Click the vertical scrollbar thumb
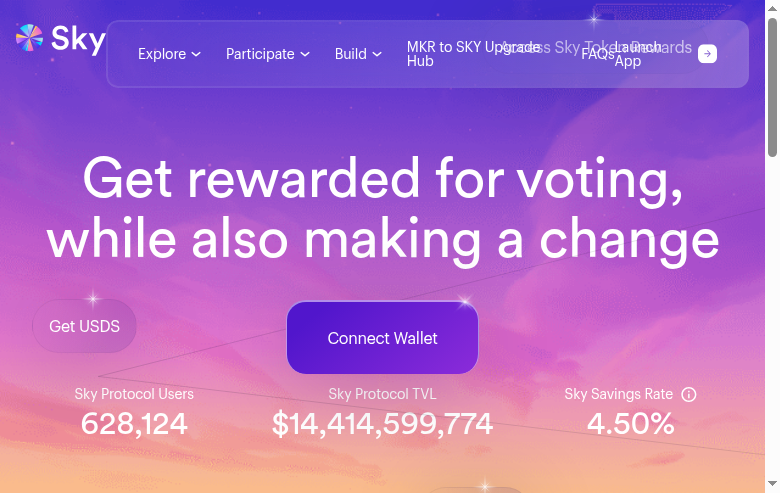The width and height of the screenshot is (780, 493). coord(772,85)
